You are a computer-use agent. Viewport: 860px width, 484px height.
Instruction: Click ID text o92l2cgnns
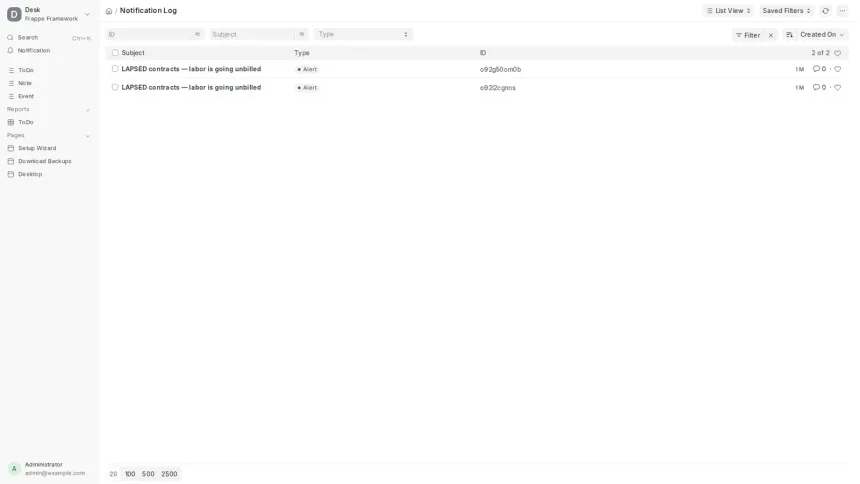tap(497, 88)
